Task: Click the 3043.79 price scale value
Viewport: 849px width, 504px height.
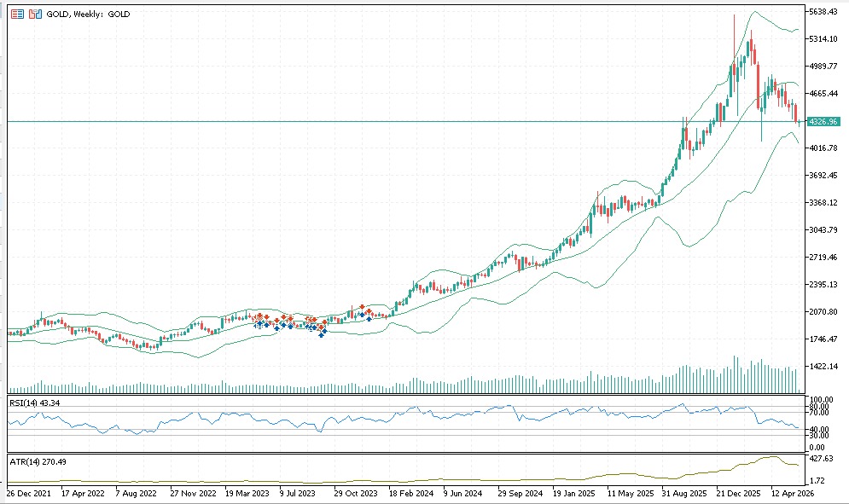Action: (x=824, y=229)
